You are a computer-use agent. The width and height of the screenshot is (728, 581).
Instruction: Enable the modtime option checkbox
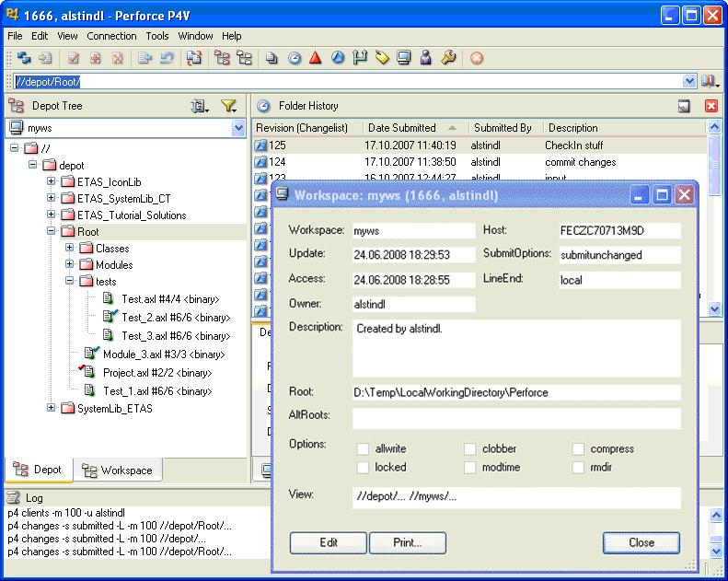point(470,467)
